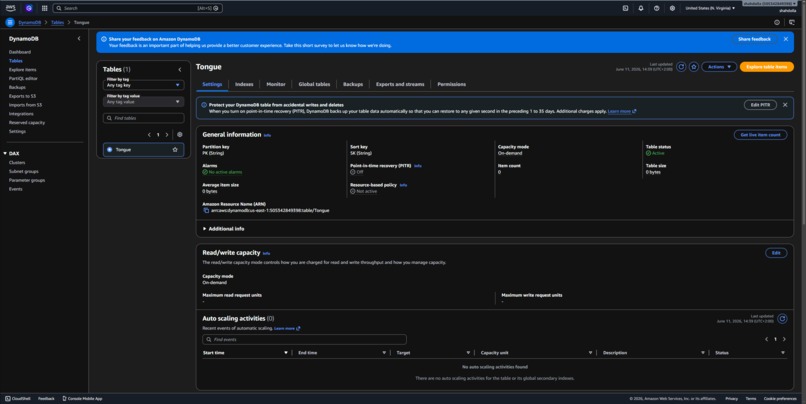806x404 pixels.
Task: Go to next page of auto scaling events
Action: pyautogui.click(x=784, y=339)
